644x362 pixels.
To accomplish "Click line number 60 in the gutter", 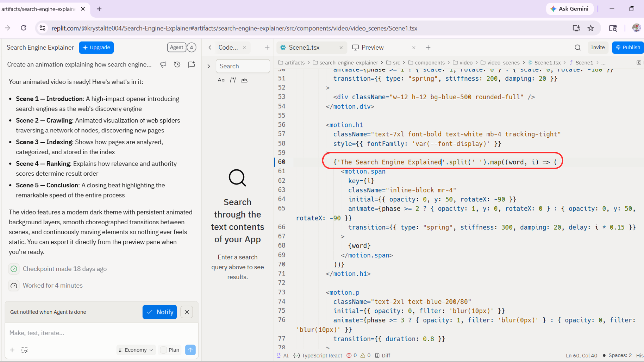I will [282, 162].
